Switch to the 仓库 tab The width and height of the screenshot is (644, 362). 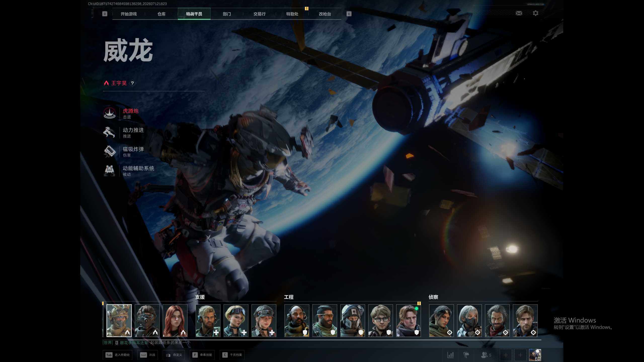click(162, 14)
